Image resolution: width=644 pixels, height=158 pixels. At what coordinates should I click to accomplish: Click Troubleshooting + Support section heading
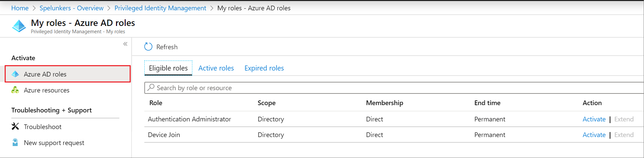coord(51,110)
